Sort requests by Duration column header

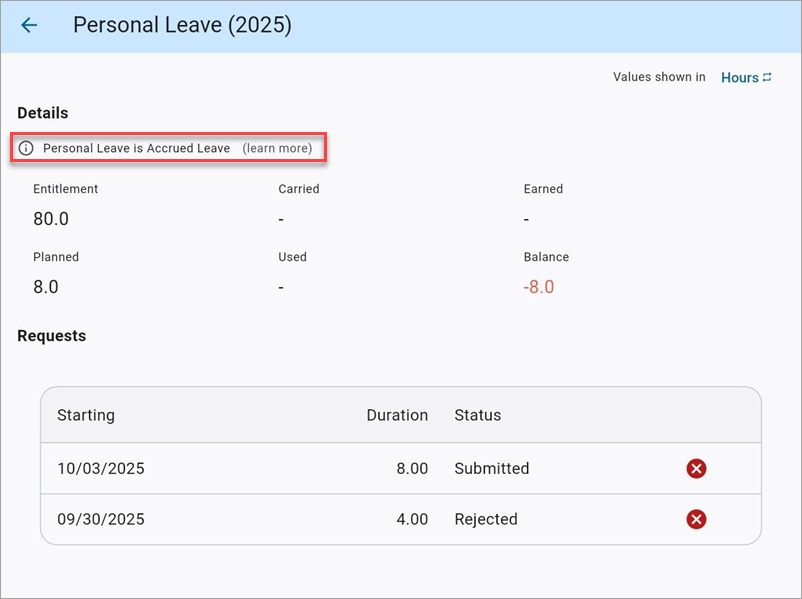click(397, 415)
